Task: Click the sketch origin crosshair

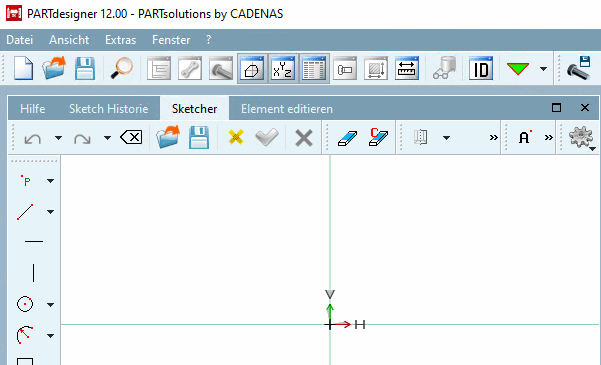Action: point(330,325)
